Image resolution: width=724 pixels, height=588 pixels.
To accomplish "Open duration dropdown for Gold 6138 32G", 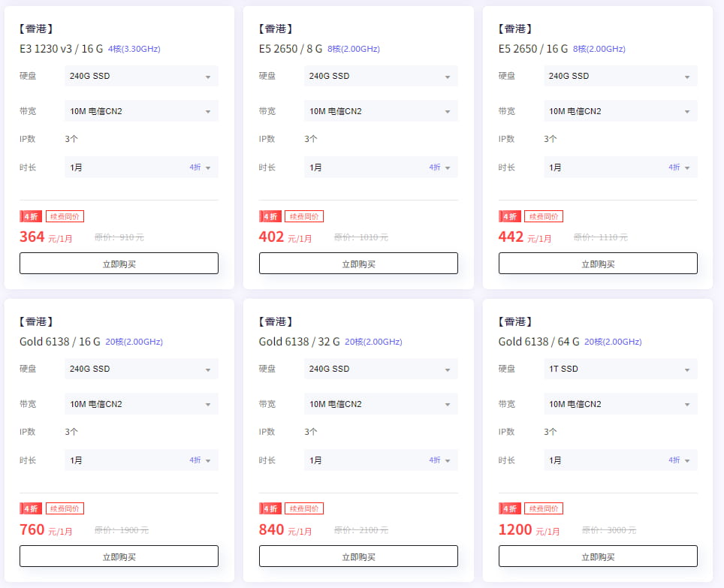I will [x=381, y=460].
